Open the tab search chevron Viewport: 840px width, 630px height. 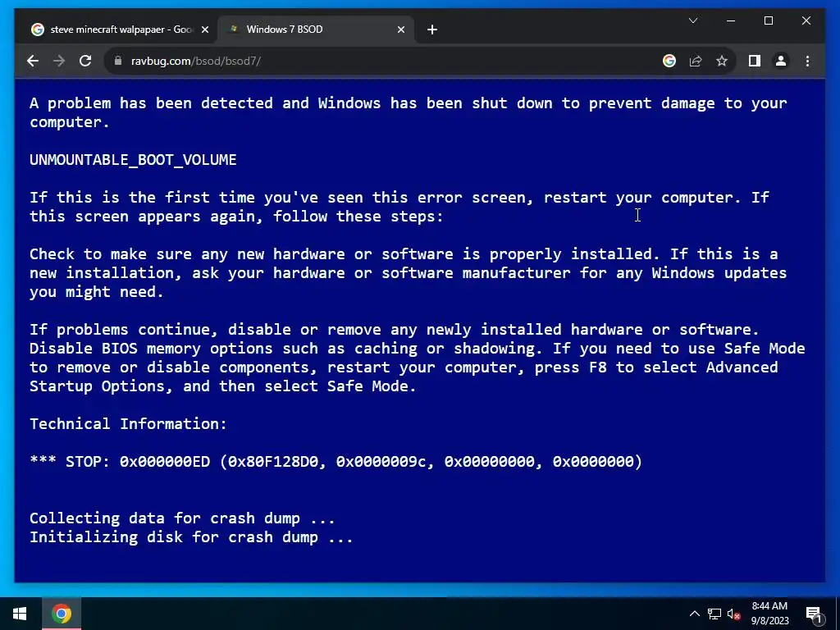(692, 21)
